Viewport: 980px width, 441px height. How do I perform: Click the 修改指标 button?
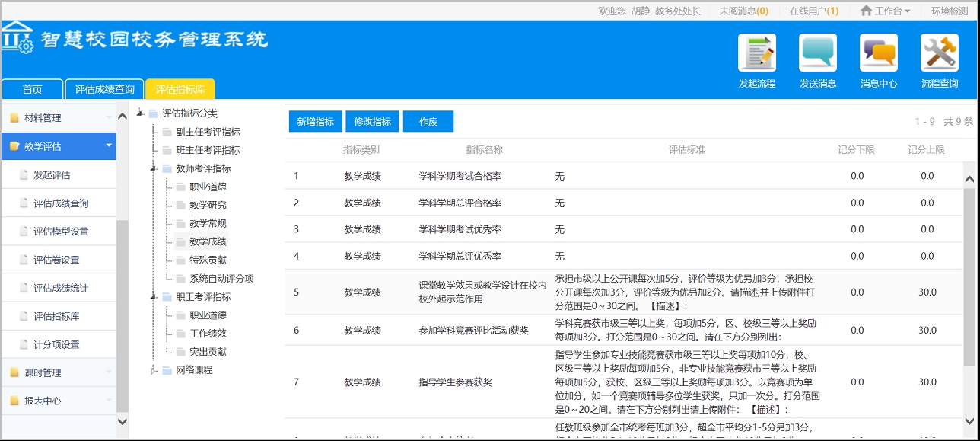[x=373, y=122]
